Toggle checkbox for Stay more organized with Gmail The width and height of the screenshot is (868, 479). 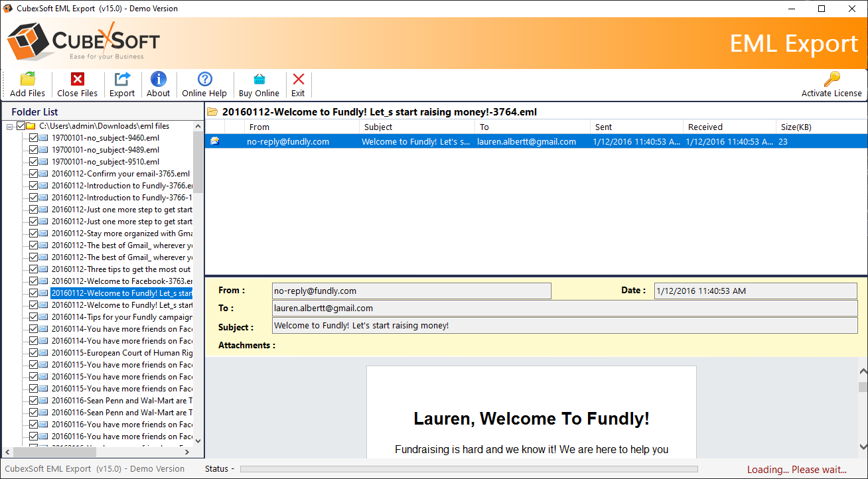coord(33,234)
